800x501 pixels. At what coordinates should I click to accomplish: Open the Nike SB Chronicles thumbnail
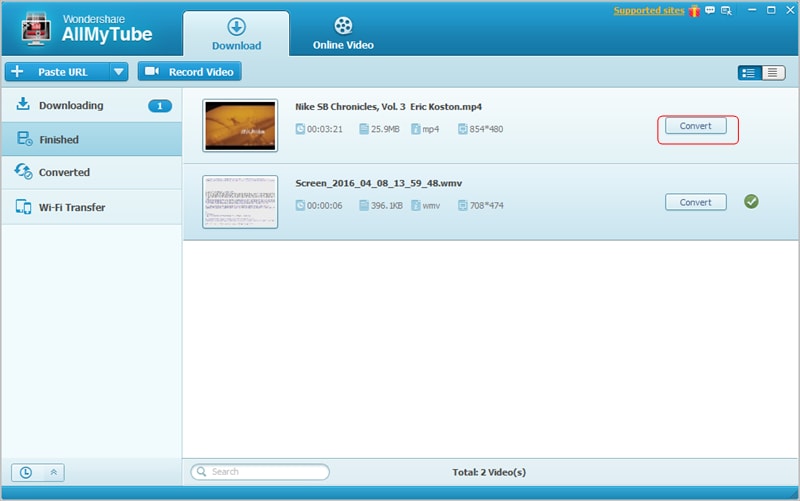(240, 126)
